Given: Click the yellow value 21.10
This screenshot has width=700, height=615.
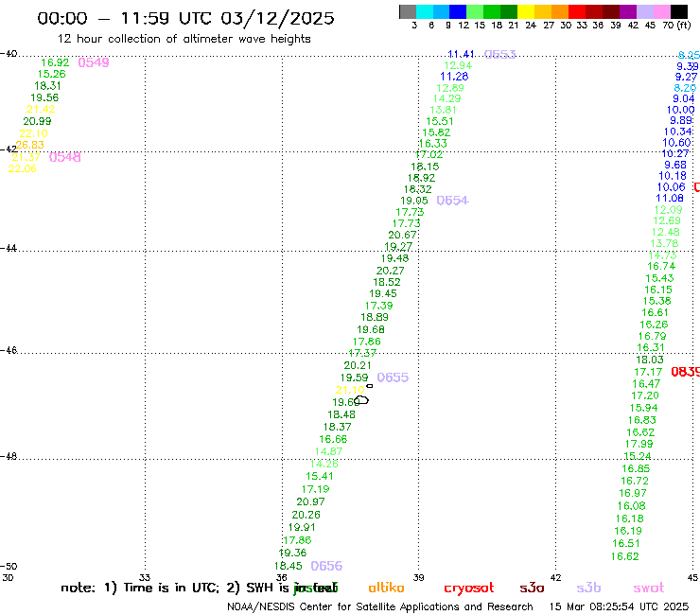Looking at the screenshot, I should [x=350, y=390].
